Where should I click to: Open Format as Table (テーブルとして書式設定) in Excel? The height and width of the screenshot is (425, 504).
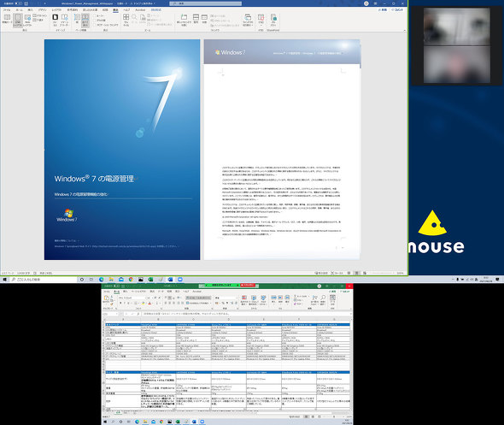coord(254,300)
